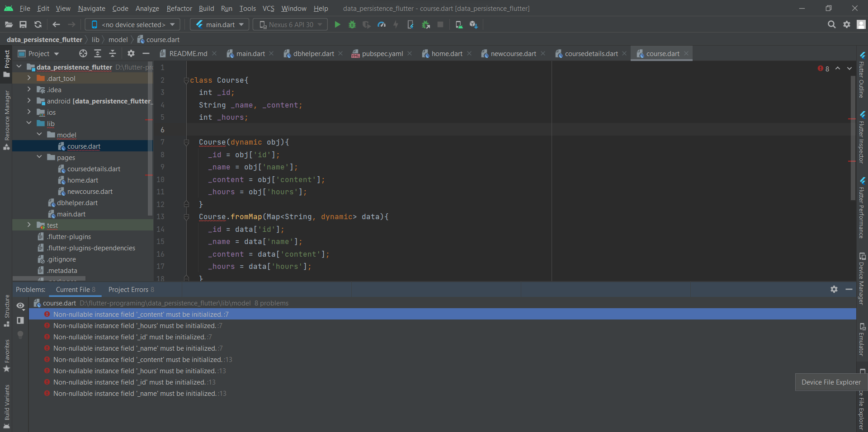868x432 pixels.
Task: Open the Flutter Inspector tool window
Action: (862, 138)
